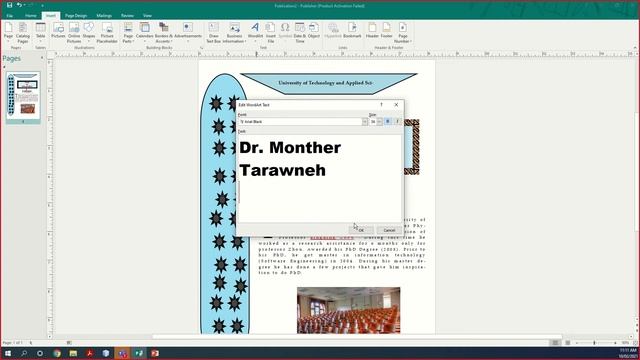Open the Business Information dropdown

click(x=234, y=32)
